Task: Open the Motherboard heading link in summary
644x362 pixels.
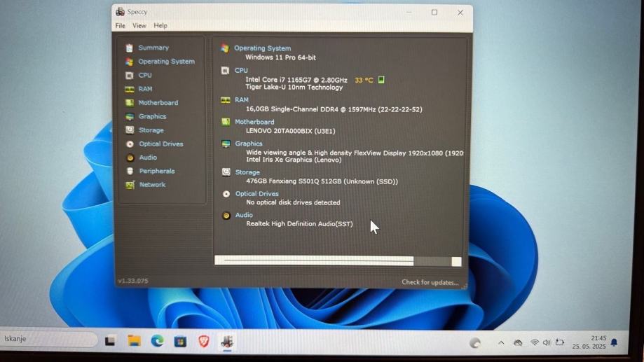Action: point(254,122)
